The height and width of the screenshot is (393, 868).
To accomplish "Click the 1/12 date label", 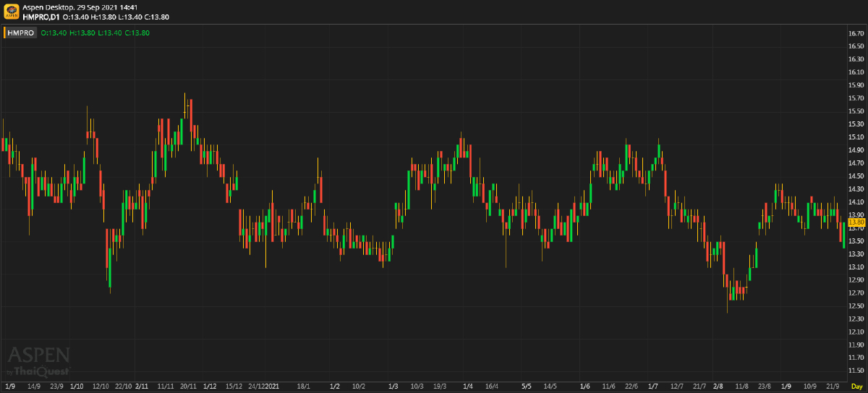I will pyautogui.click(x=210, y=387).
